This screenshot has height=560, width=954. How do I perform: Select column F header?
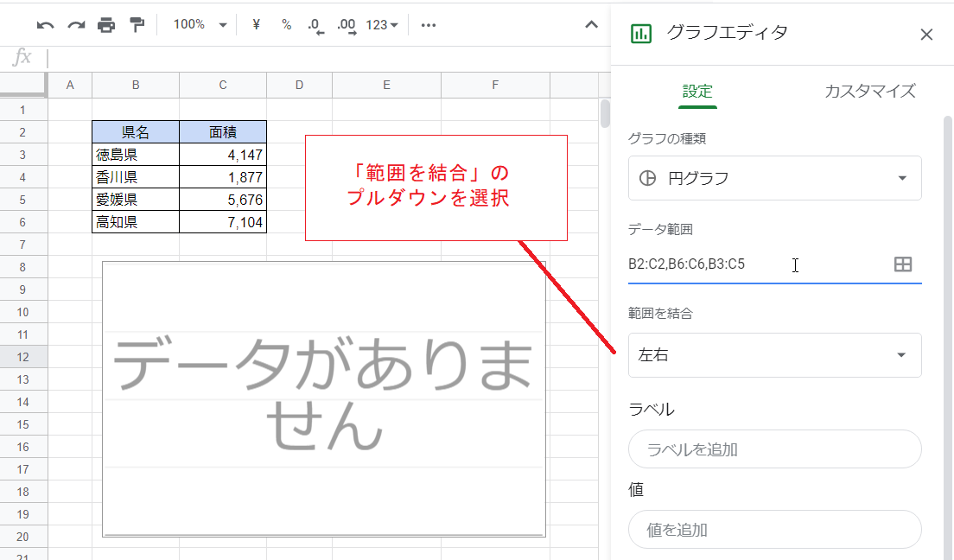click(x=495, y=86)
